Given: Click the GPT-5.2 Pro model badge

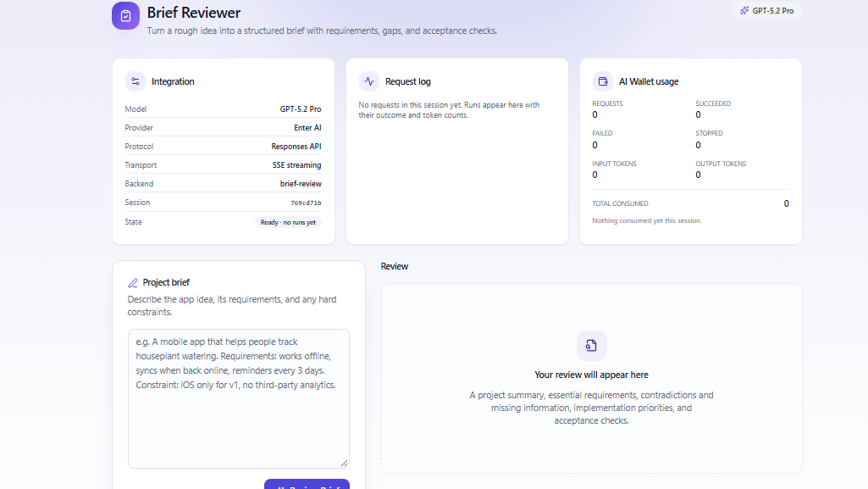Looking at the screenshot, I should 766,10.
